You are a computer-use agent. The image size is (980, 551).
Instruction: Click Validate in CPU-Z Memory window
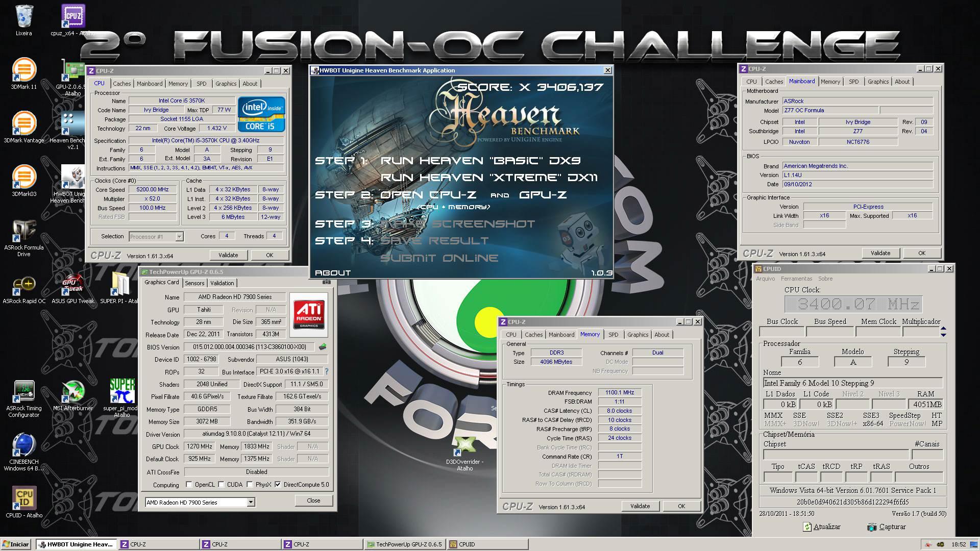(x=640, y=506)
